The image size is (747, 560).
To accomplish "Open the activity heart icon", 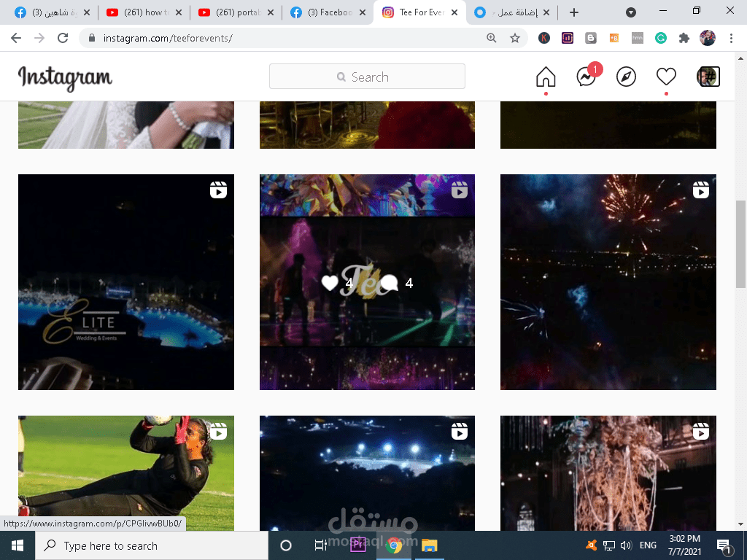I will (x=666, y=76).
